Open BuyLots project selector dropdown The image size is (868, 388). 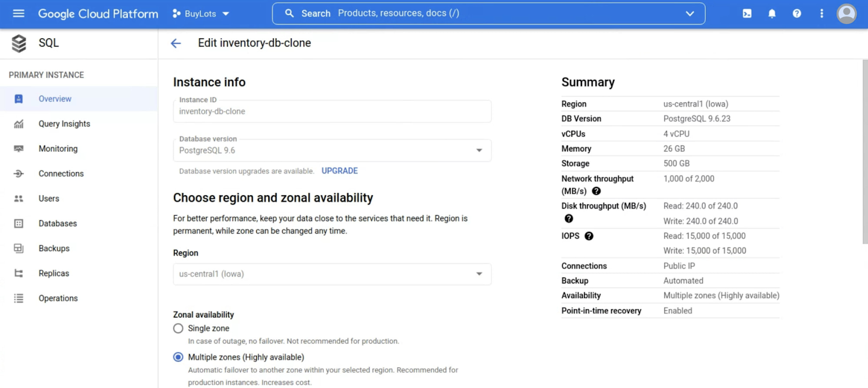[x=201, y=14]
